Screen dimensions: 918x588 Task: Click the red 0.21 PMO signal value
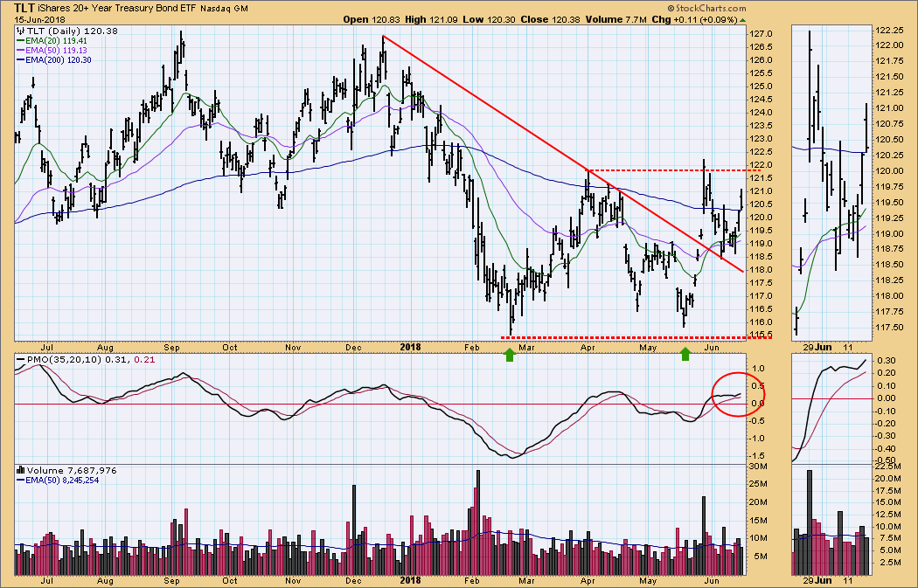[x=144, y=360]
